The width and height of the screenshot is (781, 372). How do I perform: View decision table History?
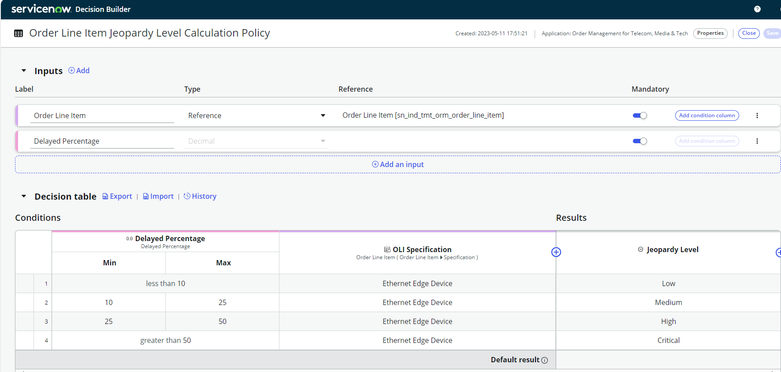[200, 196]
